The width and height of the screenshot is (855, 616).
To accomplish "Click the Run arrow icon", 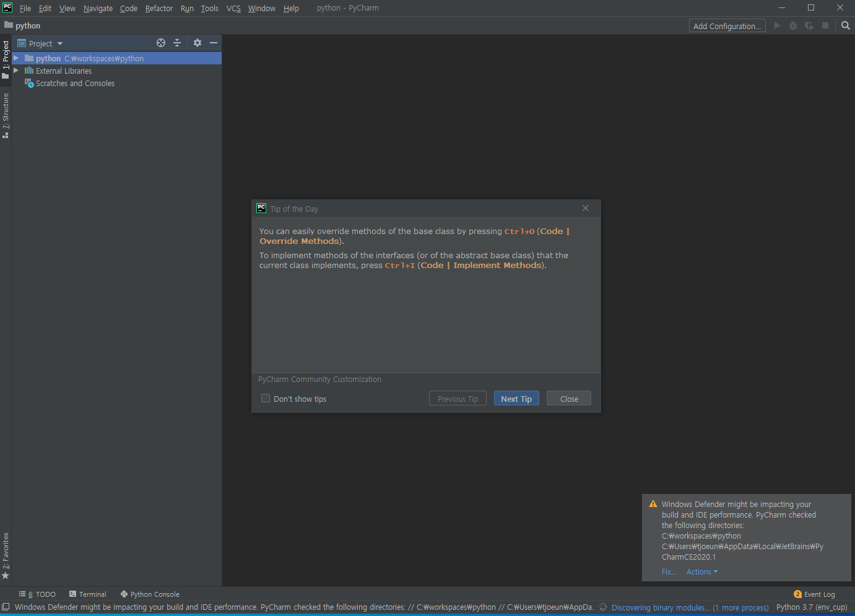I will 777,25.
